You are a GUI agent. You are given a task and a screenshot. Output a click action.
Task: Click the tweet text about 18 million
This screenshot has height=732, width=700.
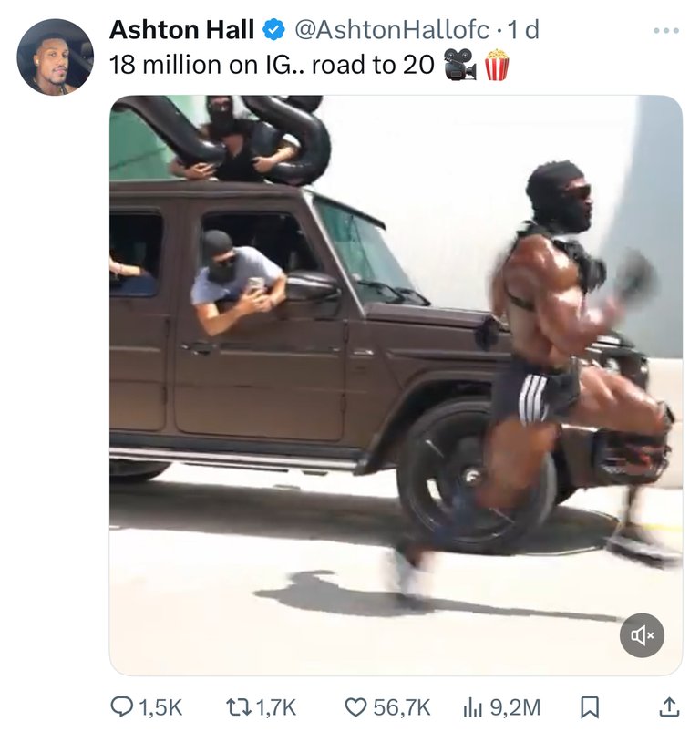(272, 65)
